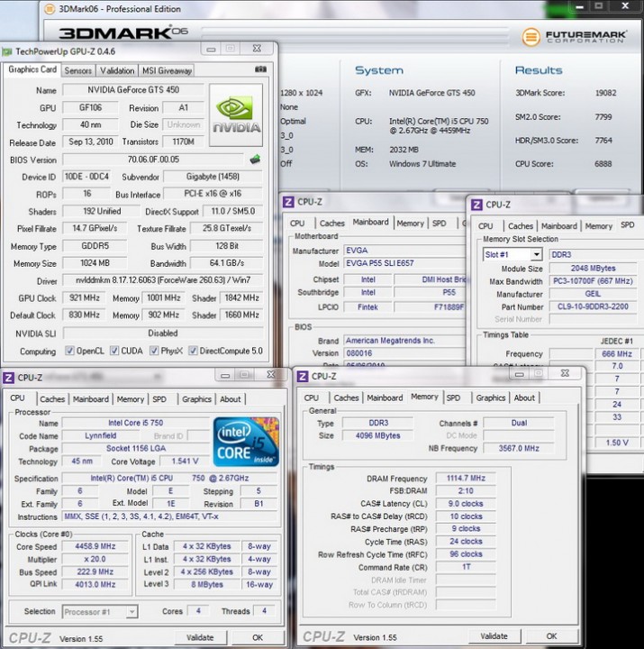Click the Max Bandwidth value PC3-10700F
This screenshot has height=649, width=644.
(593, 281)
